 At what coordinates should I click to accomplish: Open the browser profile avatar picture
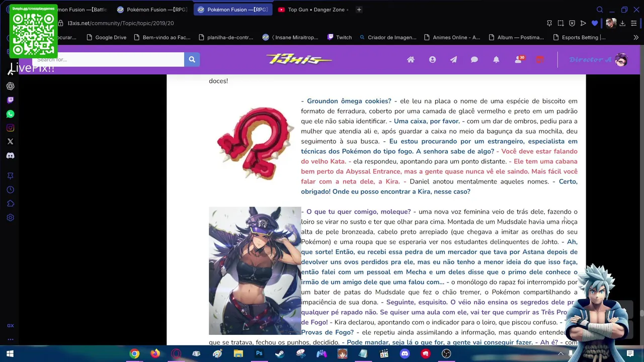611,23
